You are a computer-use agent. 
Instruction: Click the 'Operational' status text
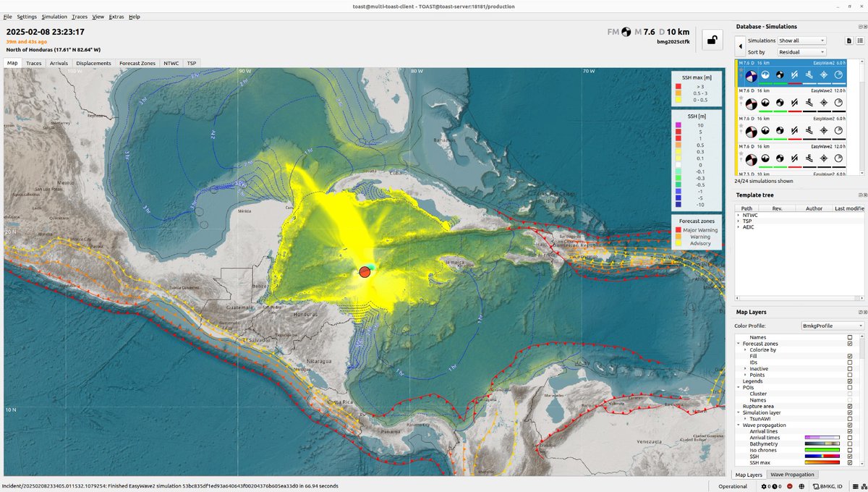[733, 486]
